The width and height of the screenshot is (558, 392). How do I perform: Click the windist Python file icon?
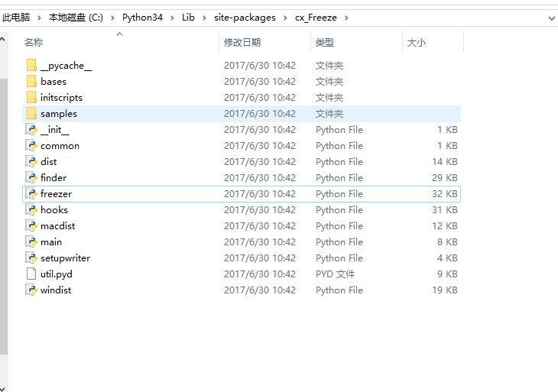[31, 290]
